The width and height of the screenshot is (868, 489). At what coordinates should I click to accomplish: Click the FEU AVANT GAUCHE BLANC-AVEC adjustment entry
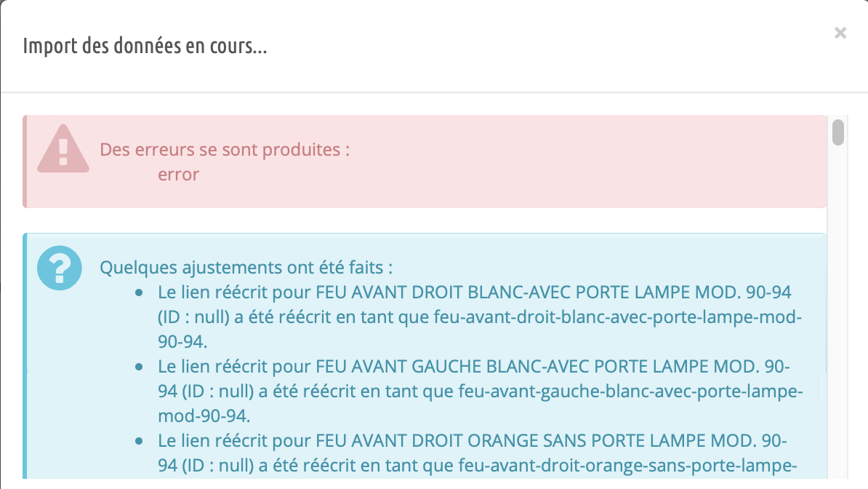pyautogui.click(x=480, y=391)
